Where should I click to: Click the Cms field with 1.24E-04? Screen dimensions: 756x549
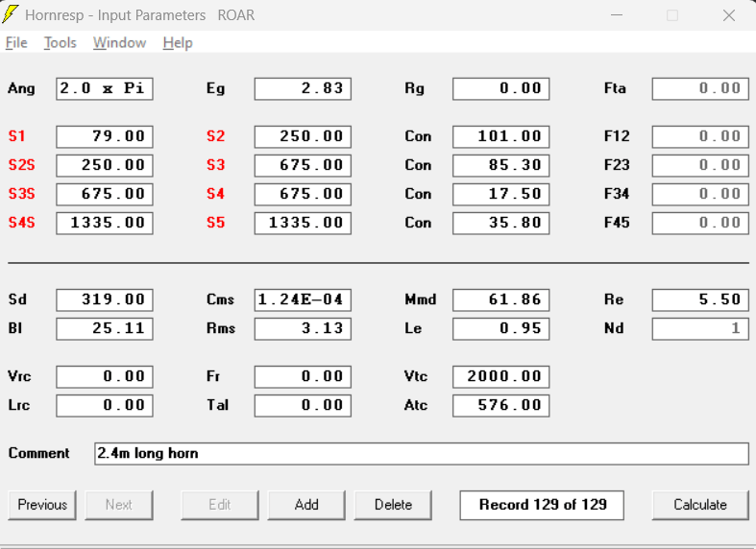(303, 300)
